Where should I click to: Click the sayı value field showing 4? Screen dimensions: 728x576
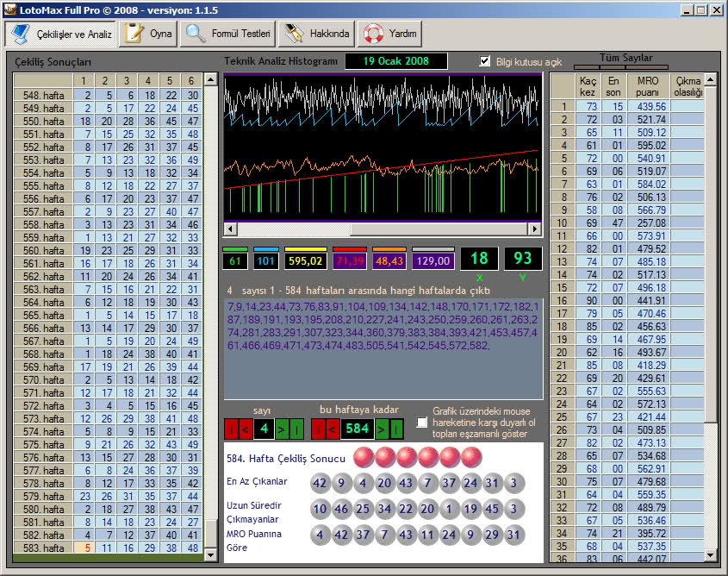pyautogui.click(x=264, y=429)
